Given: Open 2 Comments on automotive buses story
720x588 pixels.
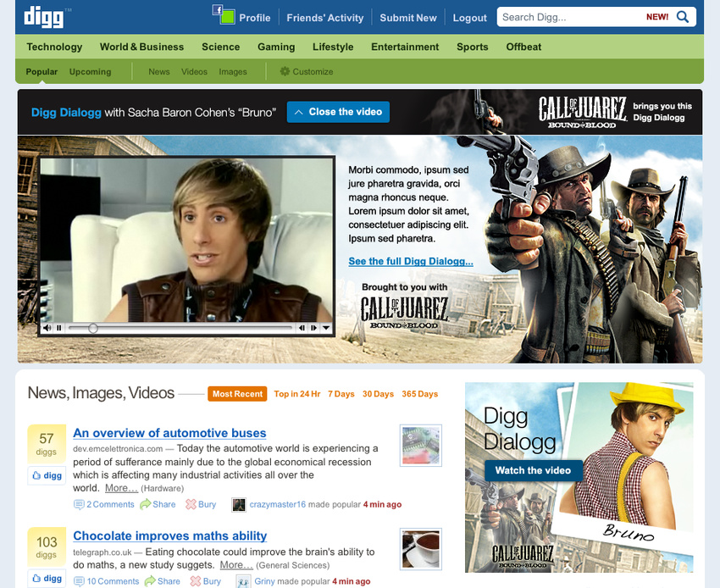Looking at the screenshot, I should click(104, 504).
